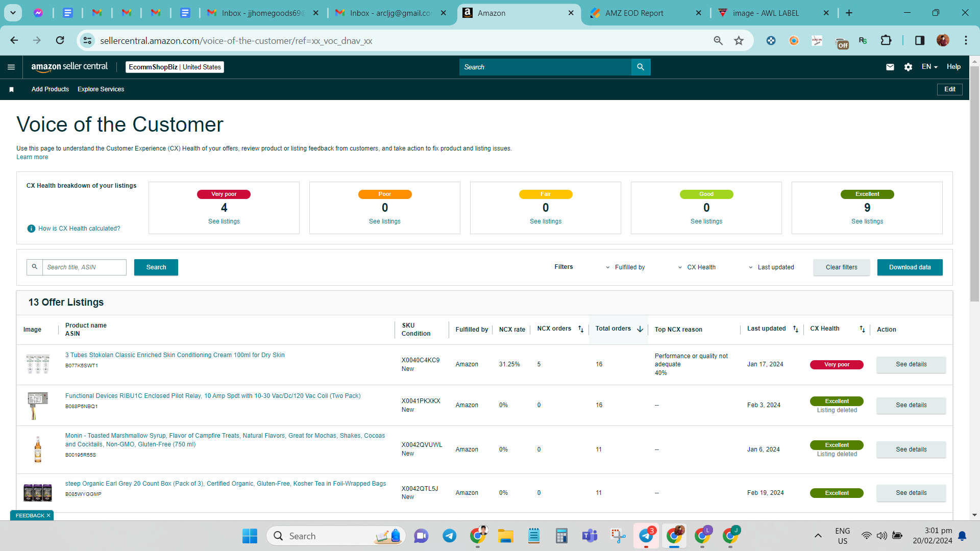
Task: Switch to Inbox - jjhomegoods69 tab
Action: [x=263, y=13]
